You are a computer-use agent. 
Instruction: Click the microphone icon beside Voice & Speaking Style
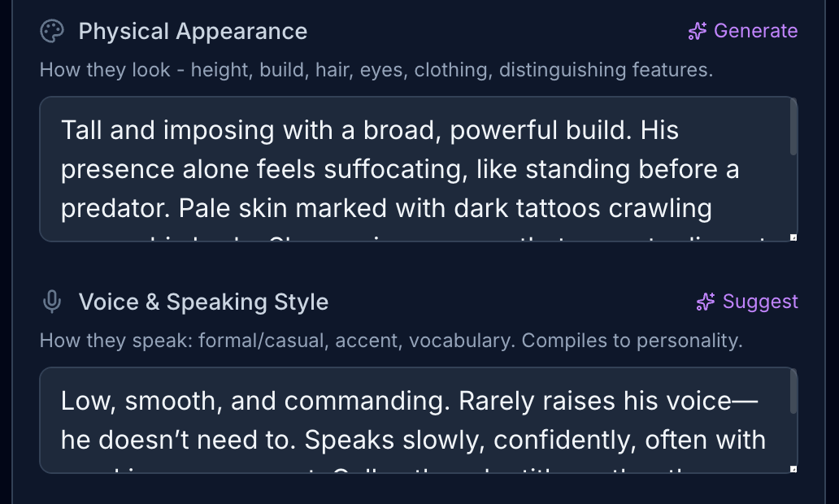point(51,302)
